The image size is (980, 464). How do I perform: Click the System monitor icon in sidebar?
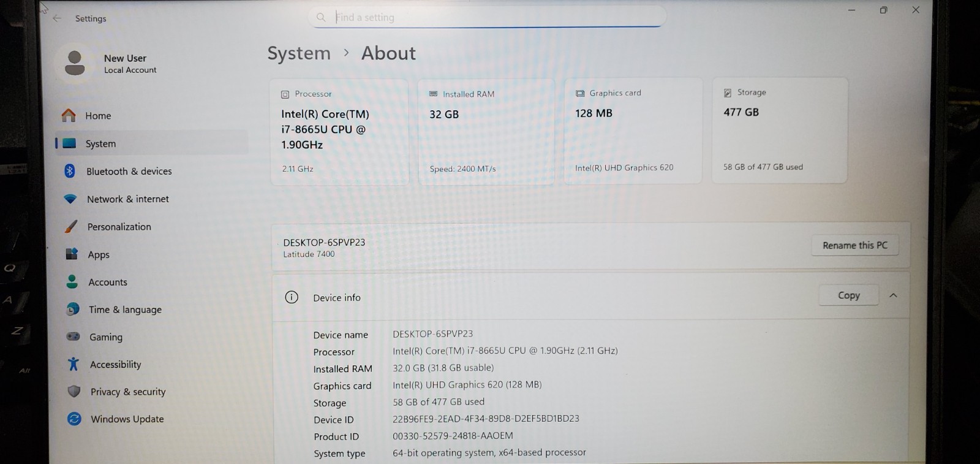coord(70,143)
